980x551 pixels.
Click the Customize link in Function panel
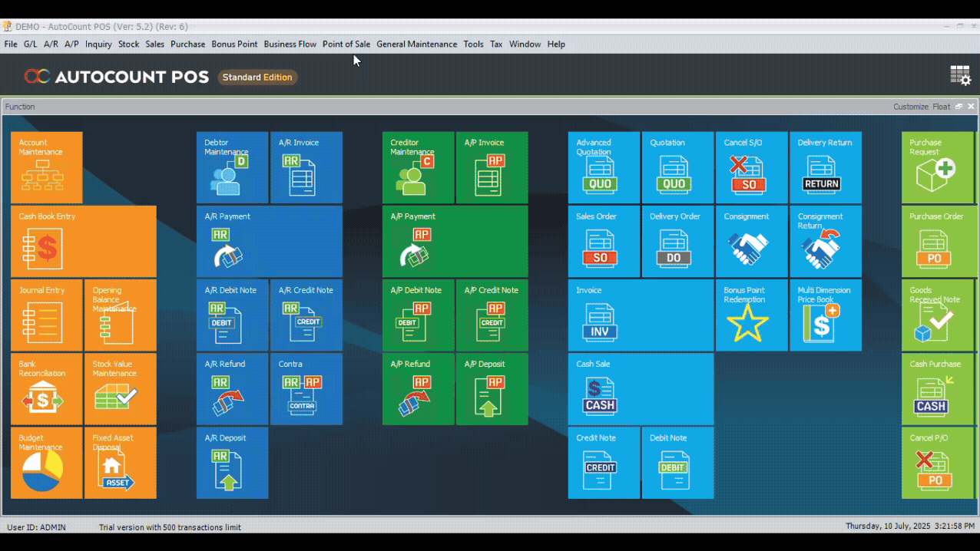[x=910, y=107]
